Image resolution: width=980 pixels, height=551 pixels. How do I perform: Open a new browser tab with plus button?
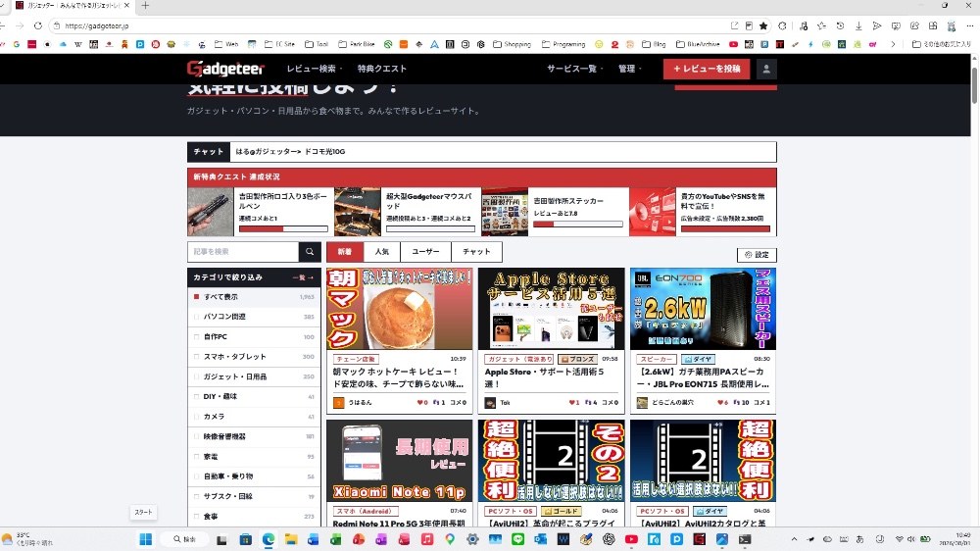pos(145,6)
